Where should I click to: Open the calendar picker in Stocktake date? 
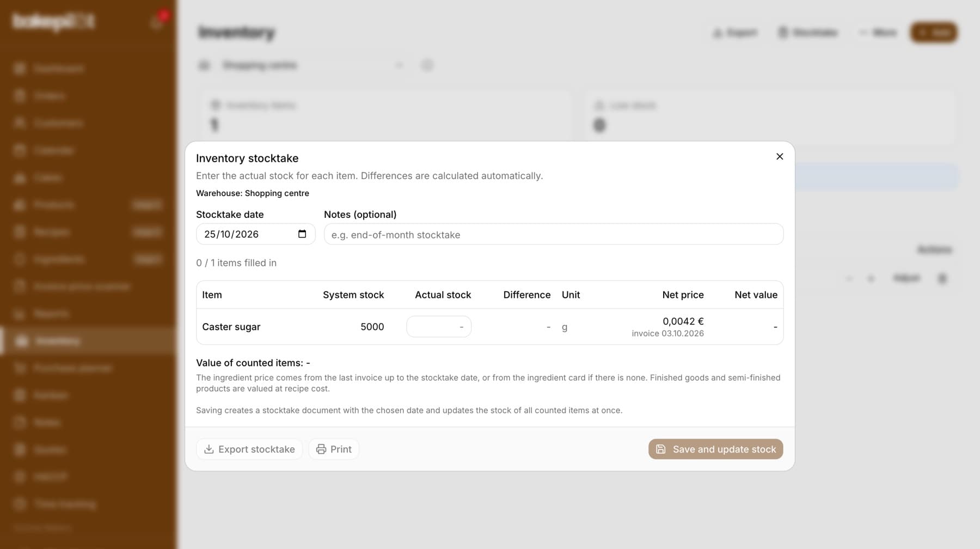click(302, 234)
